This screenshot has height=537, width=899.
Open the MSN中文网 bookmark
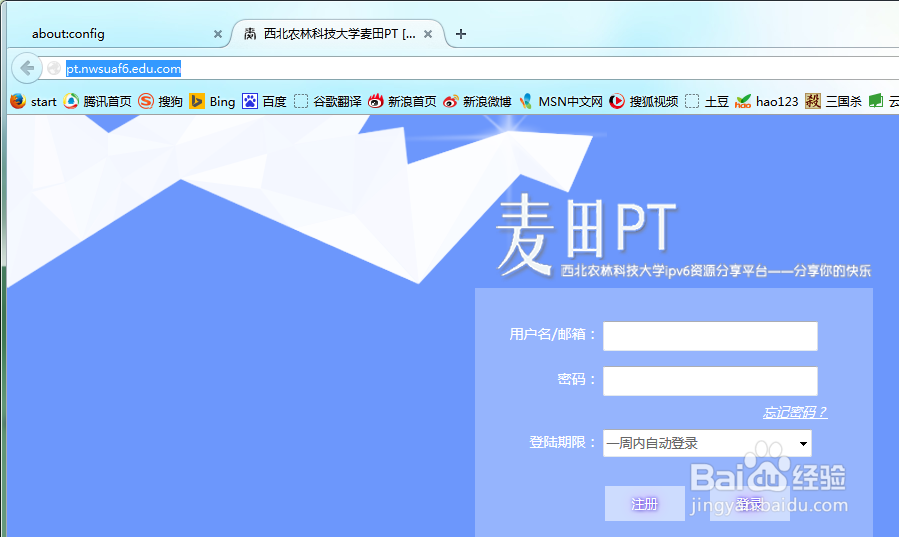pos(561,101)
